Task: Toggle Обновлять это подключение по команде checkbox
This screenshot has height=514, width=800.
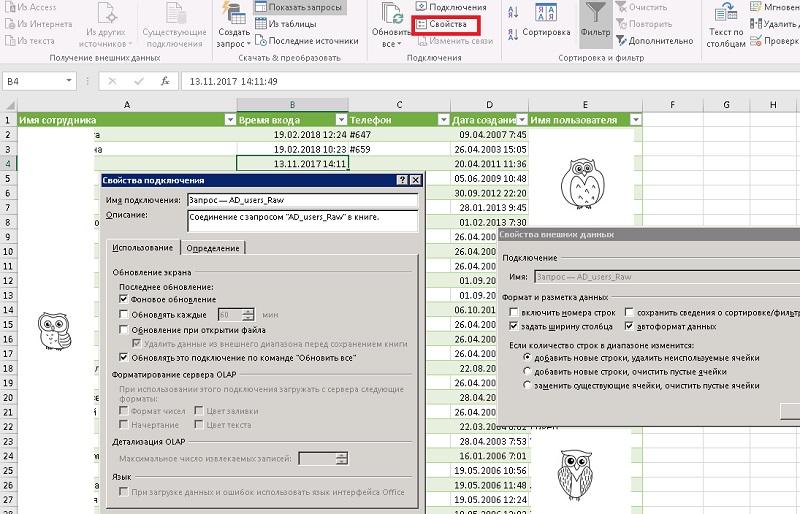Action: (x=123, y=358)
